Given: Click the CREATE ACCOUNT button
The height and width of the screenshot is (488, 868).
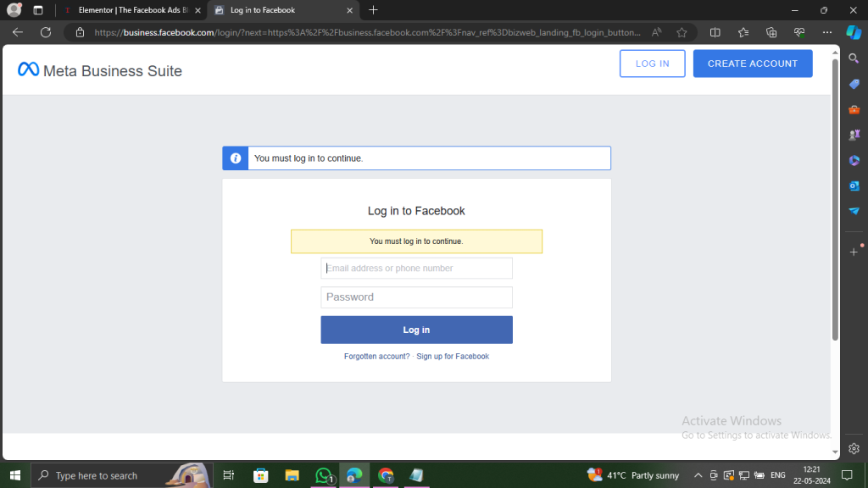Looking at the screenshot, I should pos(753,64).
